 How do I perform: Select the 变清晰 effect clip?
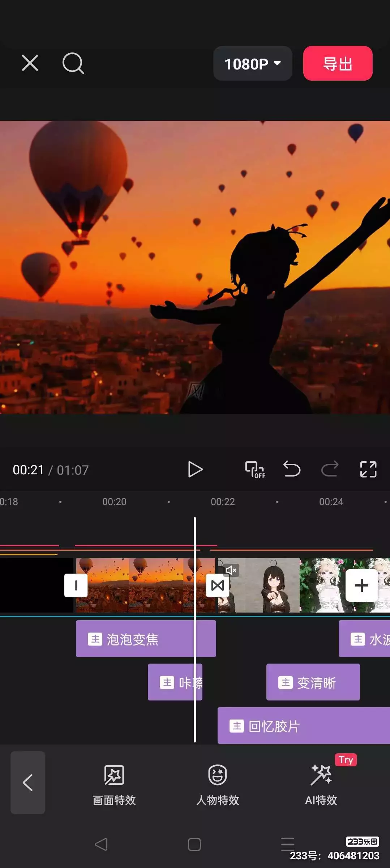point(313,682)
